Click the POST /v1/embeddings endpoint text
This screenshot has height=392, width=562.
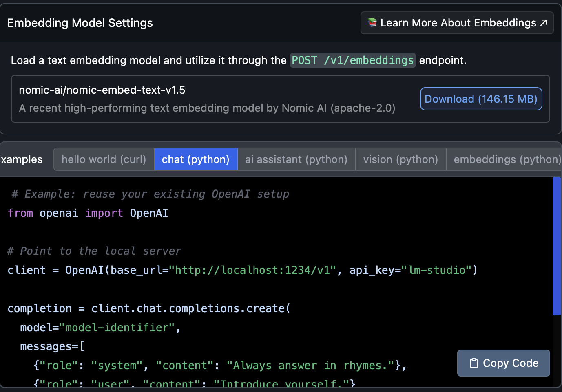(353, 60)
